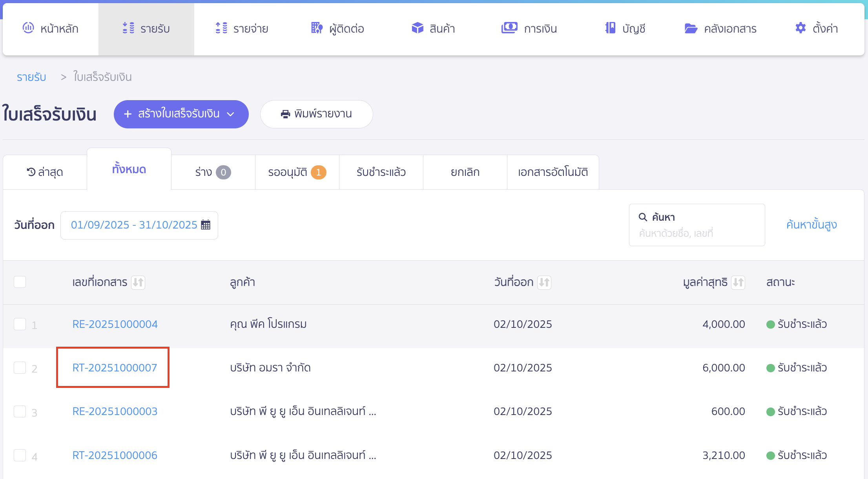Click the บัญชี ledger book icon

[610, 28]
